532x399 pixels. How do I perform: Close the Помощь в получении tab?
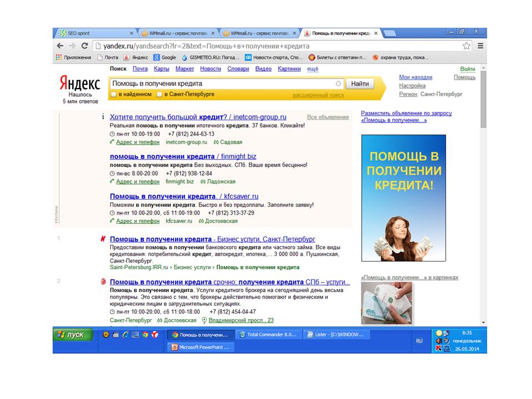[x=376, y=33]
